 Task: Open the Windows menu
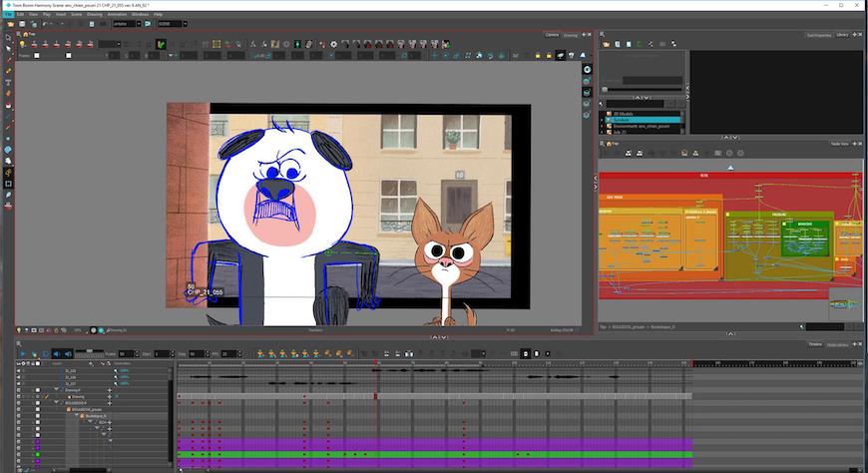point(140,14)
